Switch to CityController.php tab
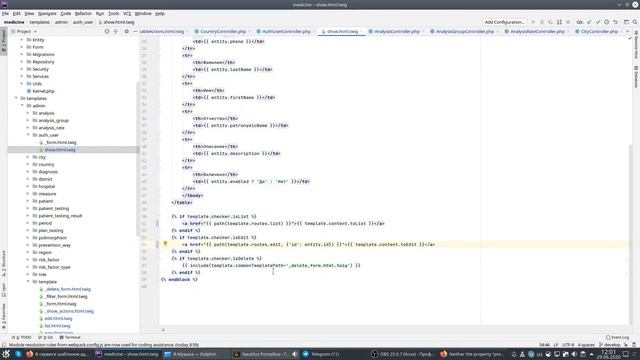Image resolution: width=640 pixels, height=360 pixels. tap(599, 31)
